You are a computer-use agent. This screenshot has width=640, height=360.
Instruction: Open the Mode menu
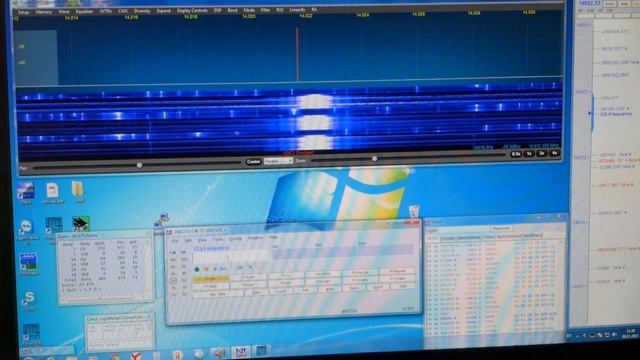pyautogui.click(x=249, y=10)
